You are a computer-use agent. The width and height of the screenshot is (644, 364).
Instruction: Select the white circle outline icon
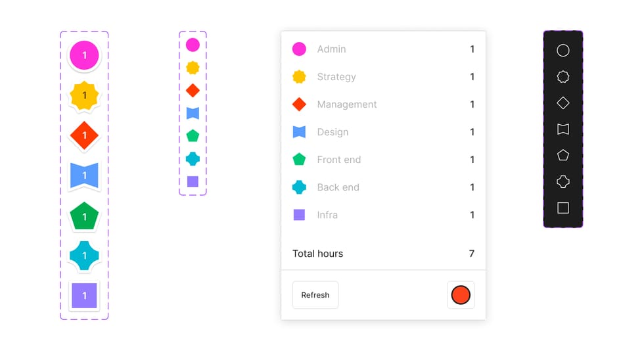(x=563, y=51)
